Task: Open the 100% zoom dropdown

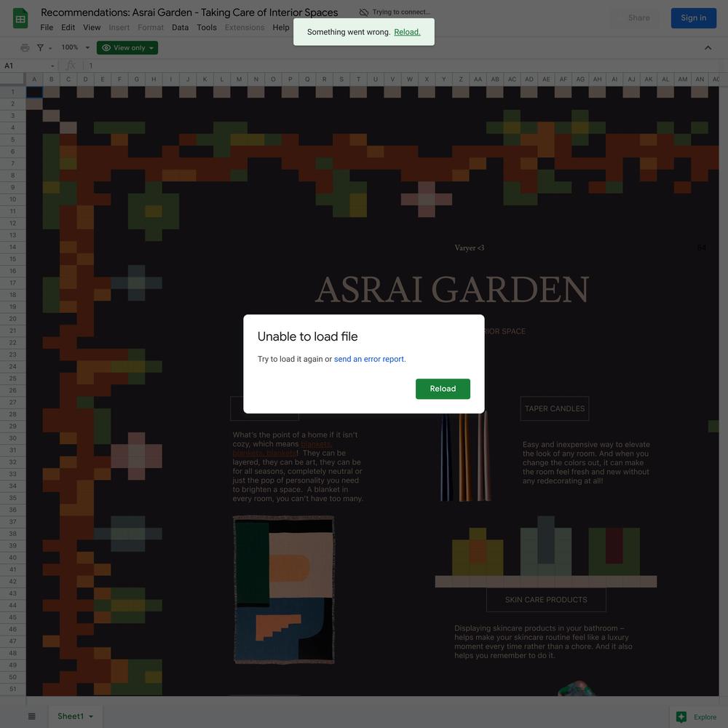Action: pyautogui.click(x=75, y=48)
